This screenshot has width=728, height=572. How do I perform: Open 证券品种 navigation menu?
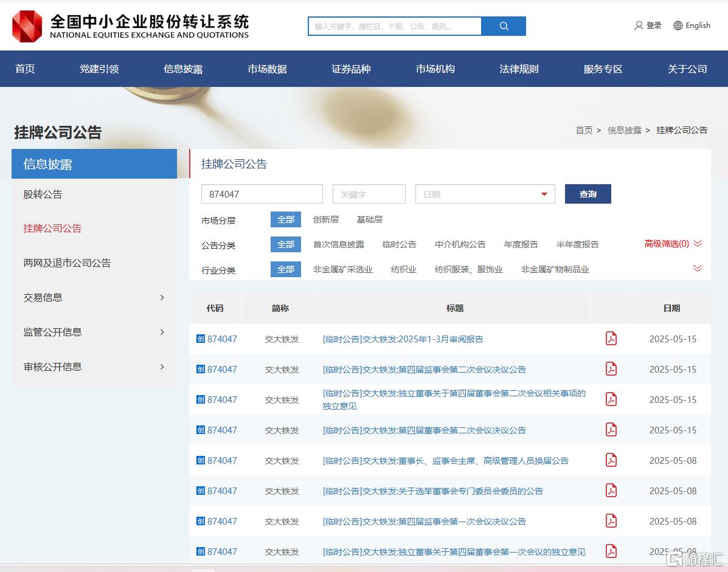point(351,69)
